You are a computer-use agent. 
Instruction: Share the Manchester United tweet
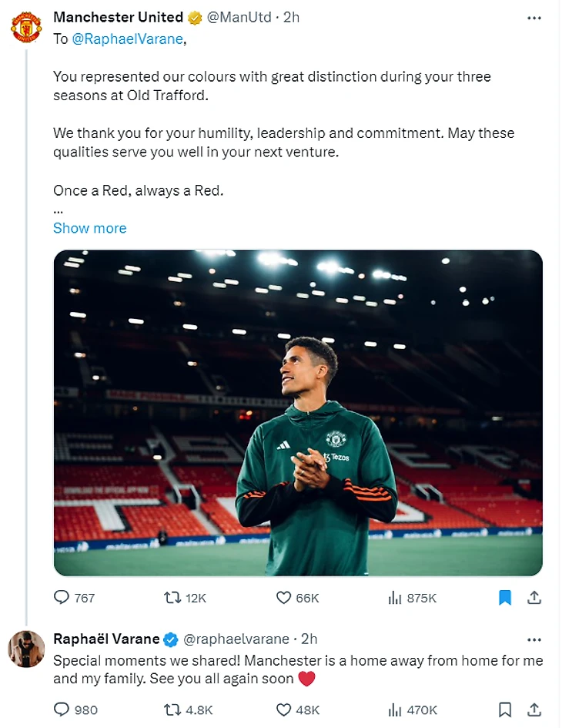click(533, 598)
